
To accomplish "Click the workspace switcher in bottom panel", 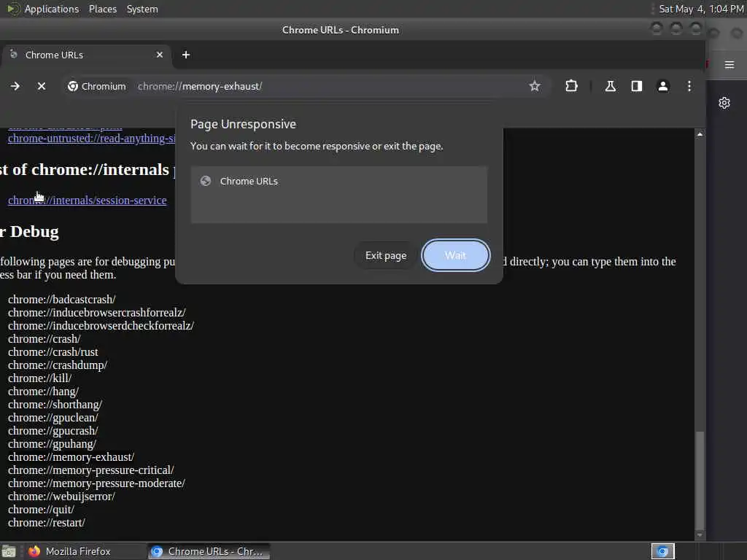I will pyautogui.click(x=662, y=551).
